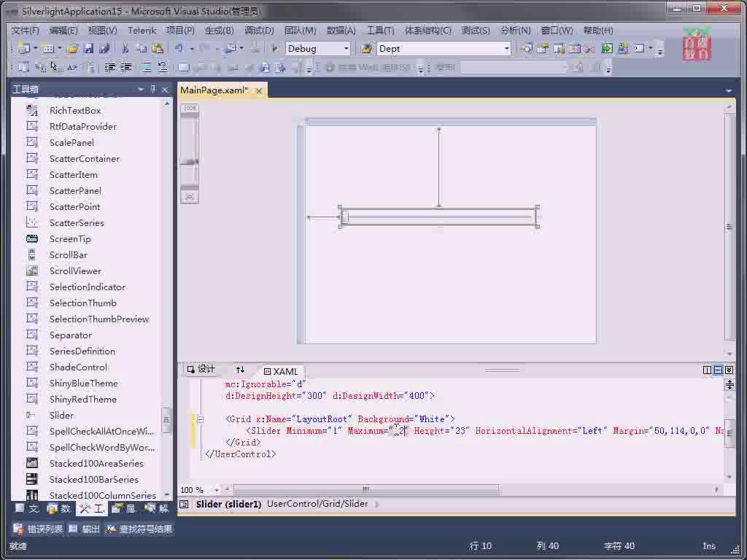Image resolution: width=747 pixels, height=560 pixels.
Task: Click the Extension Manager toolbar icon
Action: 623,48
